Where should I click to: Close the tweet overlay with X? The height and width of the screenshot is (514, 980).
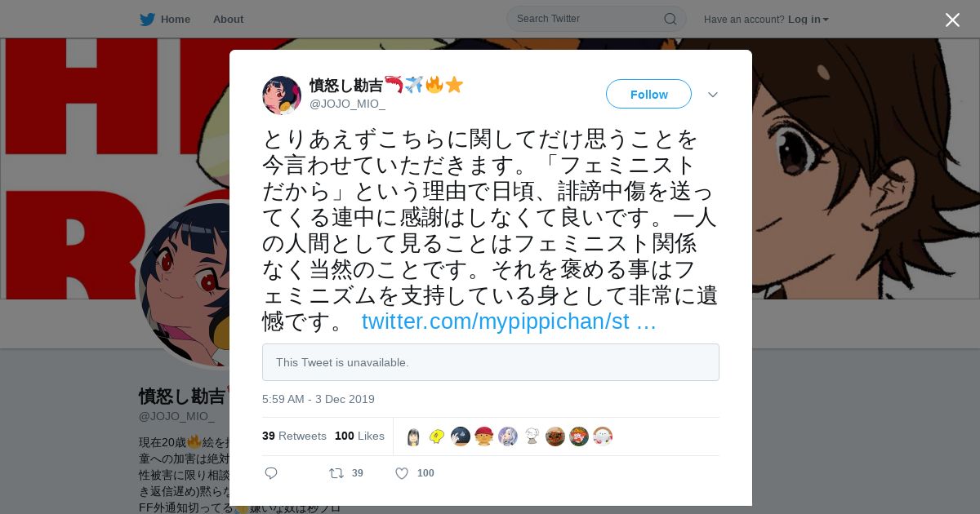(952, 20)
